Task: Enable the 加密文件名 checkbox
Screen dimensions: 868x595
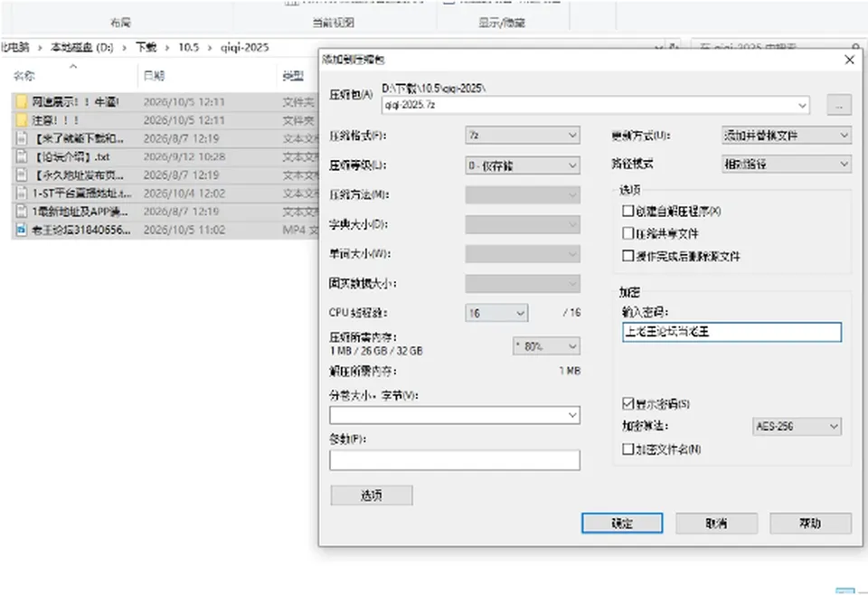Action: click(x=627, y=449)
